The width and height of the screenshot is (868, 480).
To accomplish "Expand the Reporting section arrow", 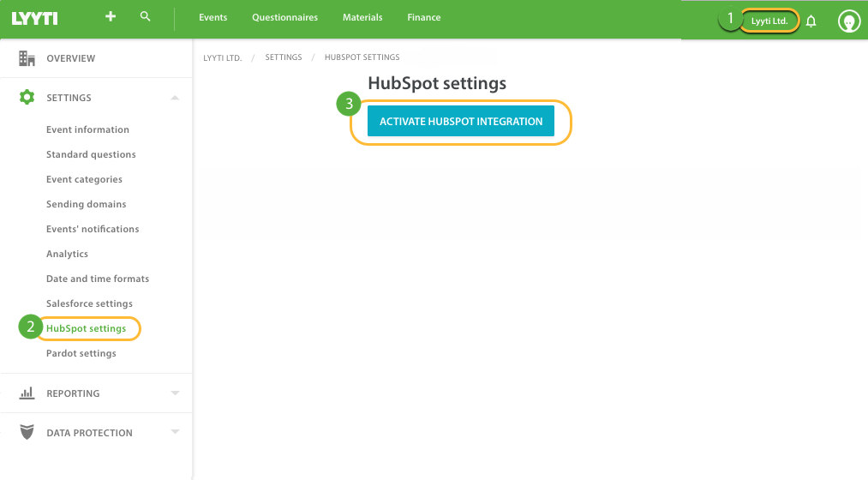I will click(175, 393).
